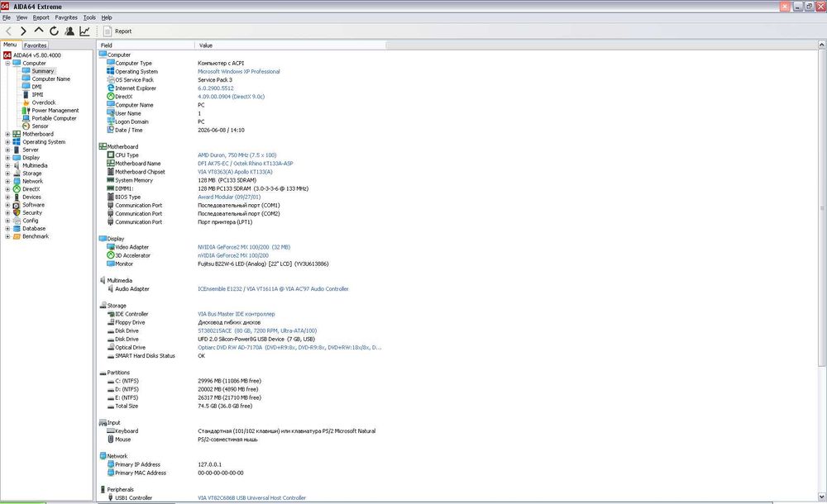The image size is (827, 504).
Task: Expand the Storage tree node
Action: tap(7, 174)
